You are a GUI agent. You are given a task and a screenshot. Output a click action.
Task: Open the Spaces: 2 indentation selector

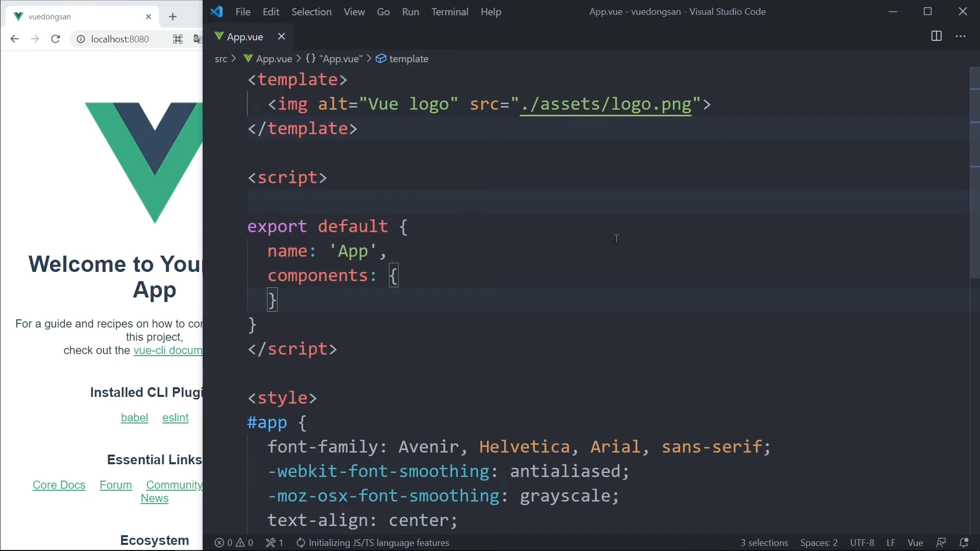point(819,542)
